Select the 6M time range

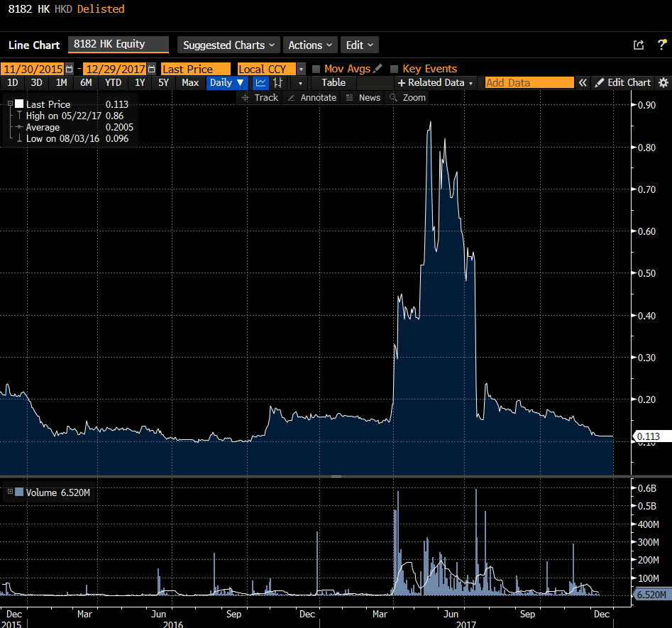[x=86, y=83]
